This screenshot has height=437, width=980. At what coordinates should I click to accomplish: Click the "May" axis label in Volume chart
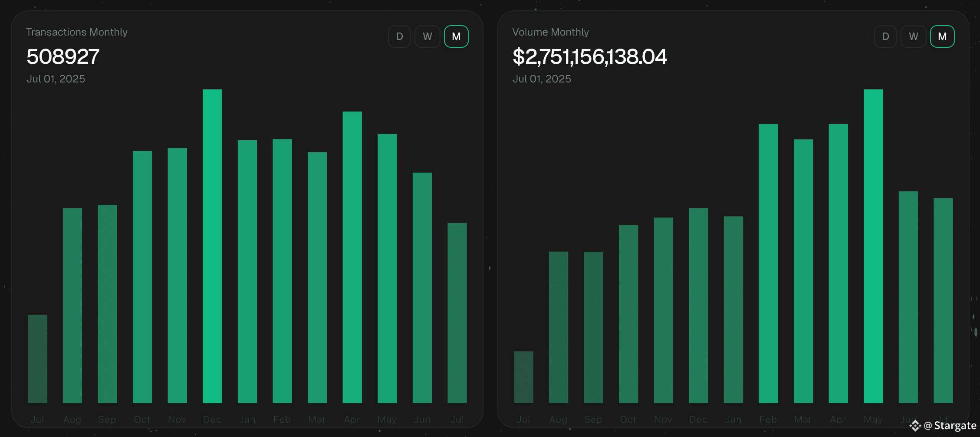click(873, 420)
